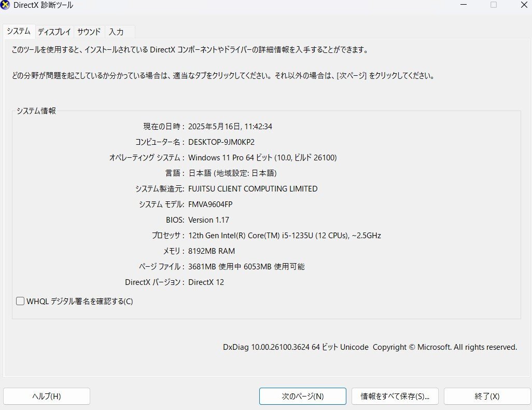Click the DirectX icon in the title bar

(6, 5)
